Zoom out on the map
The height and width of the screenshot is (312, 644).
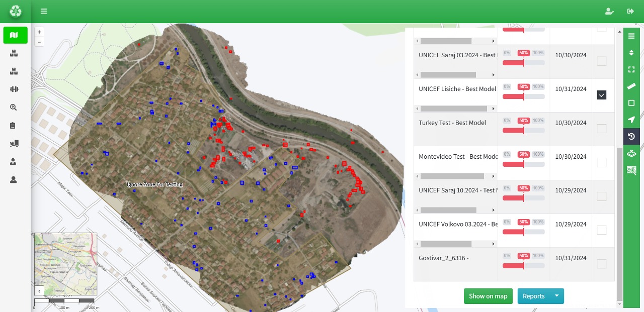pos(39,42)
